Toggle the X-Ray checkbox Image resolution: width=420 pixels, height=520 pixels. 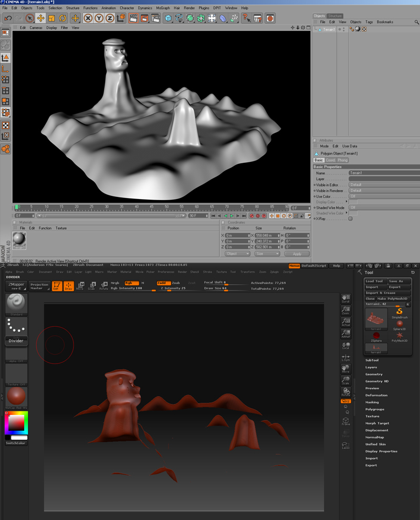[350, 219]
